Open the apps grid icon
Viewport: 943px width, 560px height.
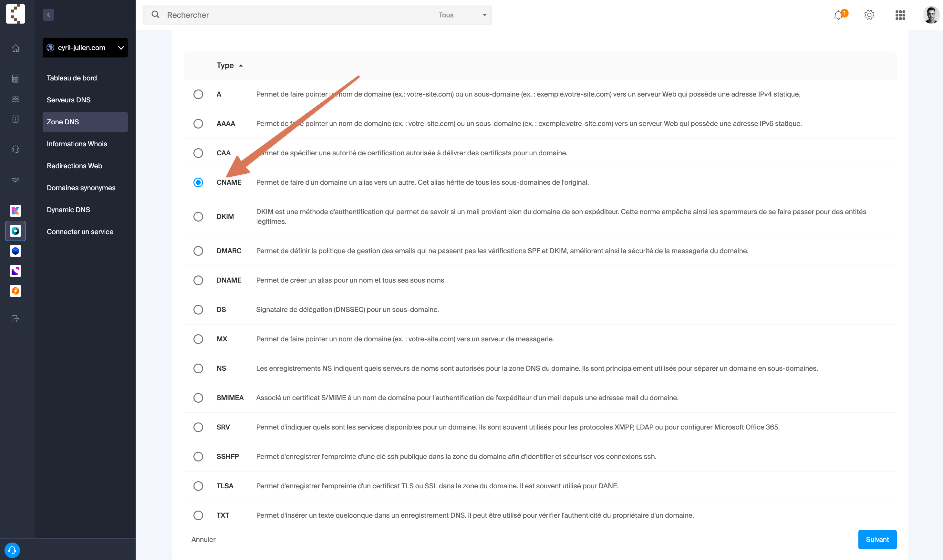[900, 15]
